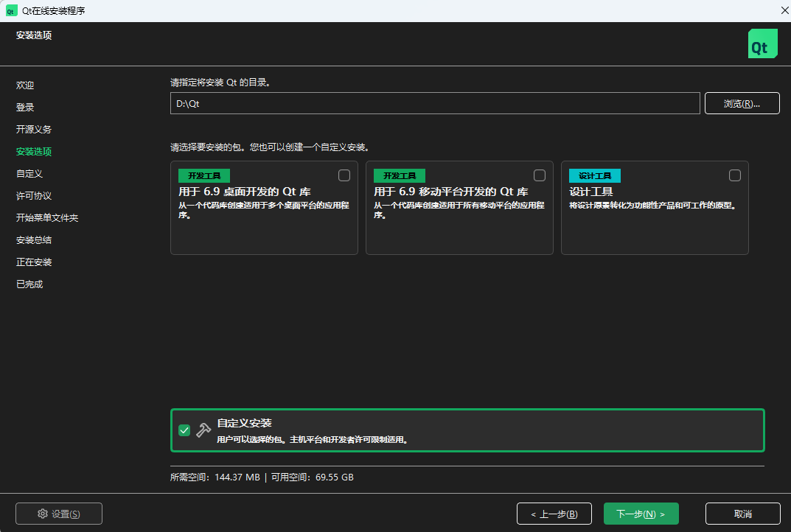Screen dimensions: 791x532
Task: Select the 已完成 step in the sidebar
Action: [29, 284]
